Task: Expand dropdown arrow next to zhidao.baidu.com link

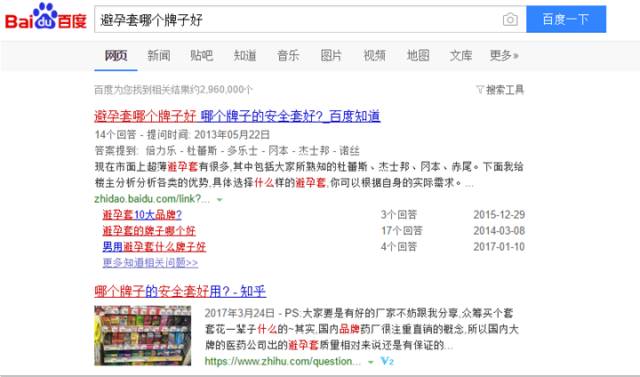Action: pyautogui.click(x=220, y=200)
